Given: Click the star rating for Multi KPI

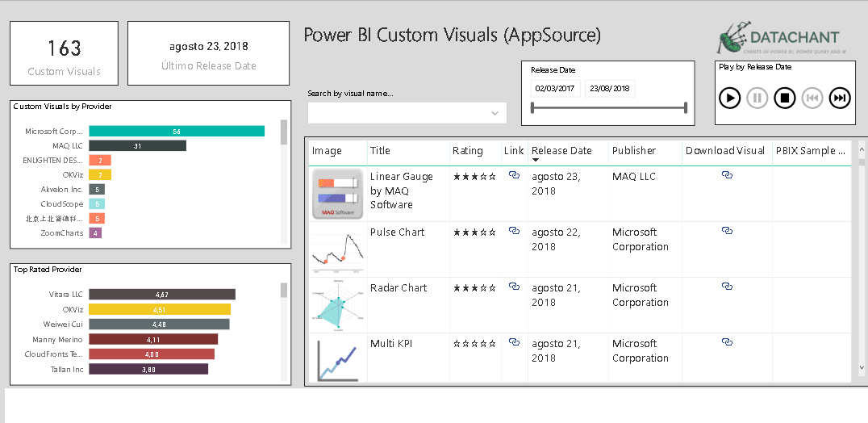Looking at the screenshot, I should tap(474, 344).
